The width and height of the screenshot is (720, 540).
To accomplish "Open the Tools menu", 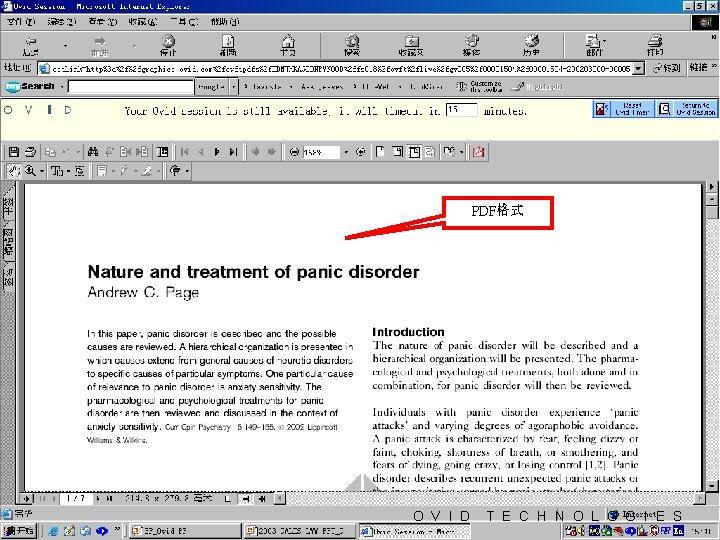I will point(184,22).
